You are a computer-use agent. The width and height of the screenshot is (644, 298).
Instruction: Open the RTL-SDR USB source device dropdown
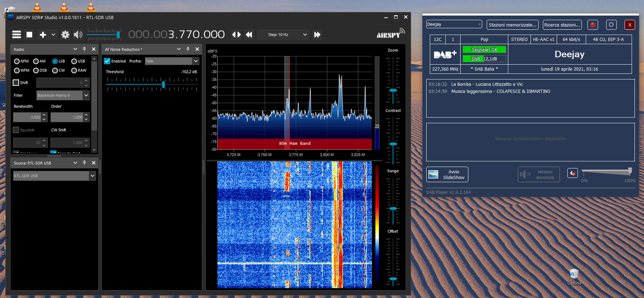[x=54, y=176]
